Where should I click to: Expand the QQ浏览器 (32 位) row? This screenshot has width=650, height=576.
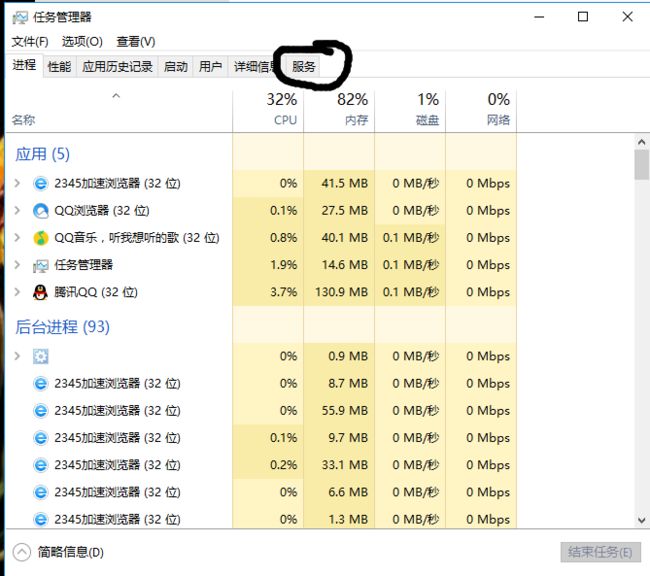coord(17,211)
